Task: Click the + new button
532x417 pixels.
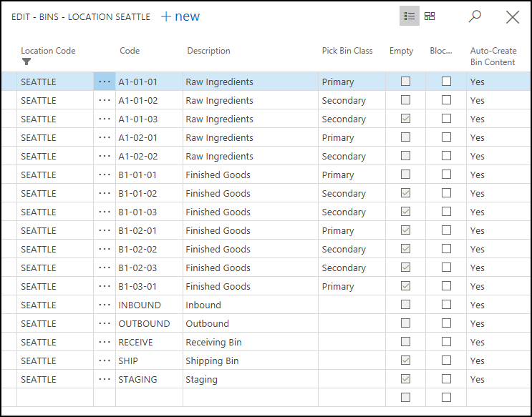Action: pos(180,16)
